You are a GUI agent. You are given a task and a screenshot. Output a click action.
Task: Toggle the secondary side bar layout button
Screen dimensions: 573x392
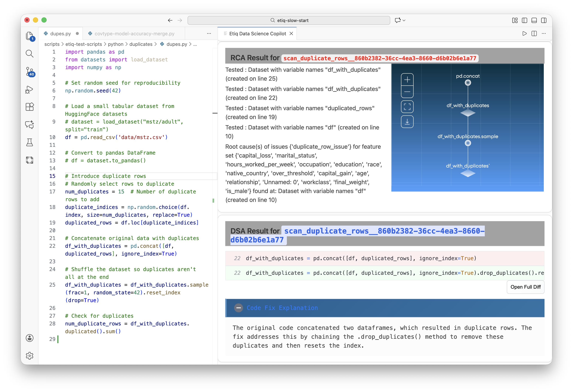coord(544,20)
